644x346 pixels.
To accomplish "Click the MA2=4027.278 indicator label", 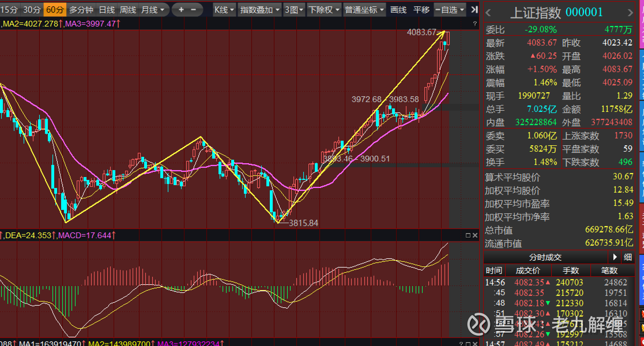I will tap(31, 24).
